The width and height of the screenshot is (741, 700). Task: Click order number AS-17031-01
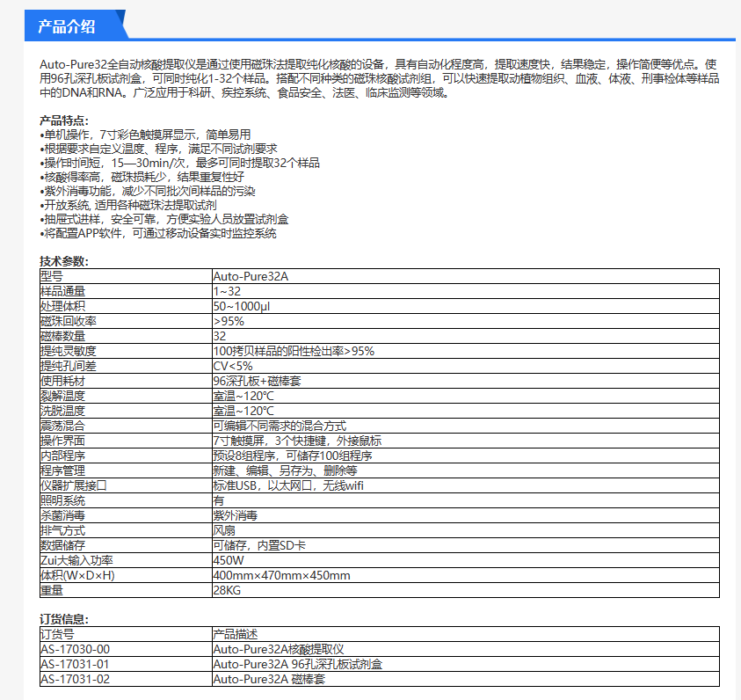click(75, 664)
